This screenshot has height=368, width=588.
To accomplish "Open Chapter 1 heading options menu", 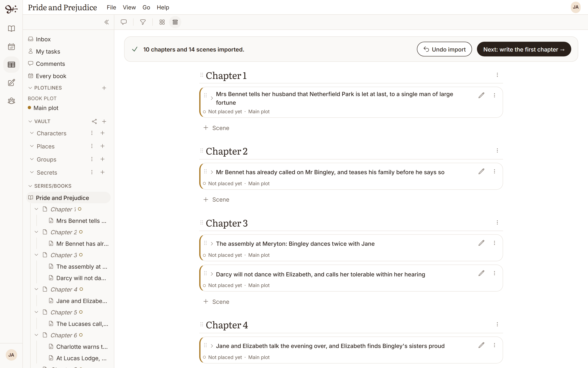I will [x=497, y=75].
